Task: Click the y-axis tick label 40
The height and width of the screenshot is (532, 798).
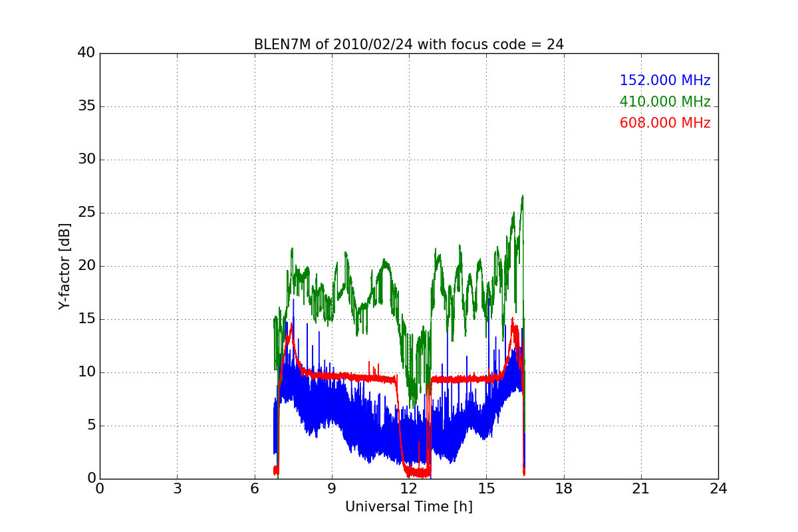Action: tap(86, 53)
